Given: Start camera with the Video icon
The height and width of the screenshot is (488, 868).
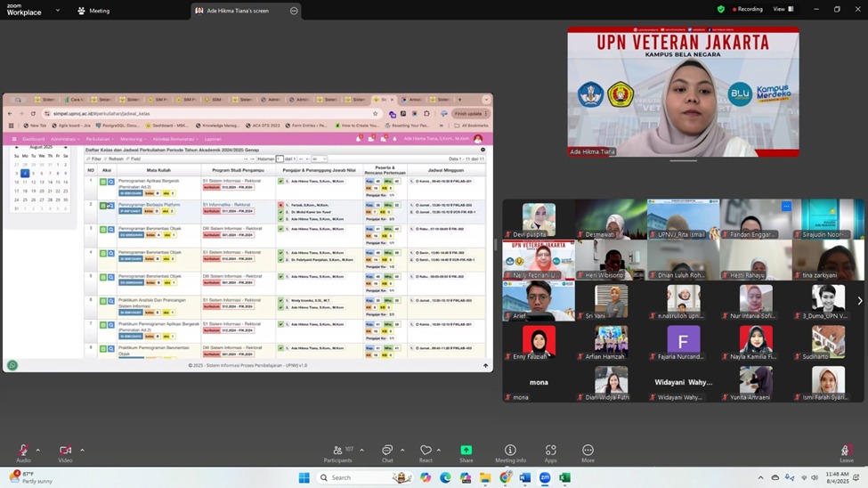Looking at the screenshot, I should pos(65,451).
